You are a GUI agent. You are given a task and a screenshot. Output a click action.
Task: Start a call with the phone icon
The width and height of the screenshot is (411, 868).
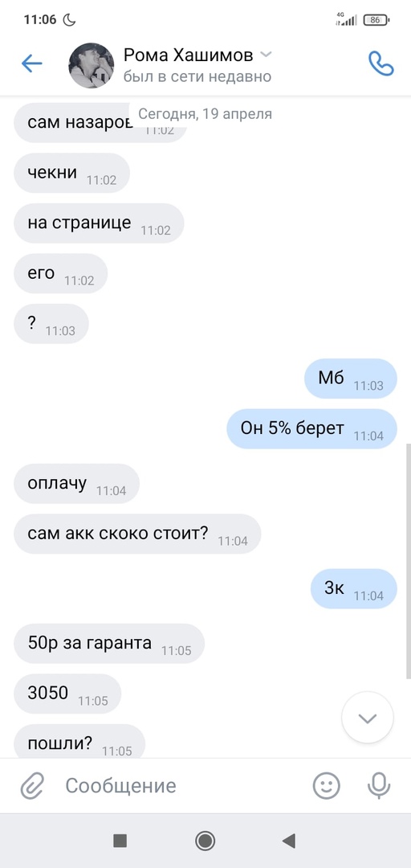pos(381,63)
